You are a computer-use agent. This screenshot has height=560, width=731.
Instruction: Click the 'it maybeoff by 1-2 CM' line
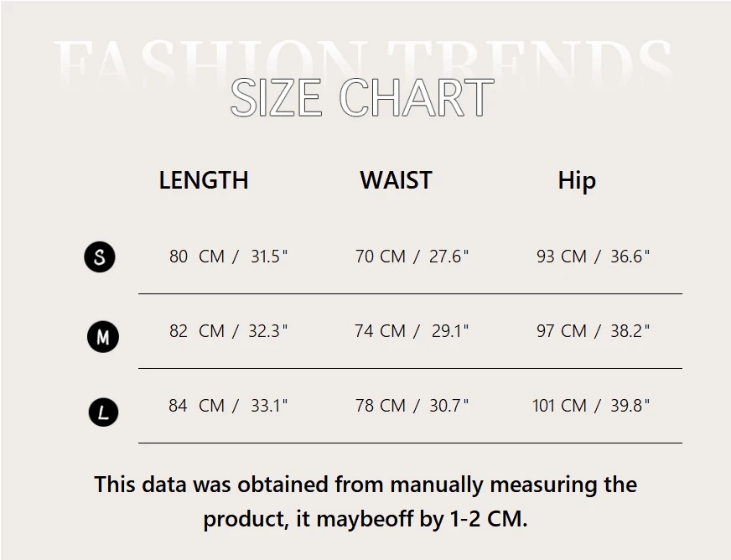pos(365,519)
